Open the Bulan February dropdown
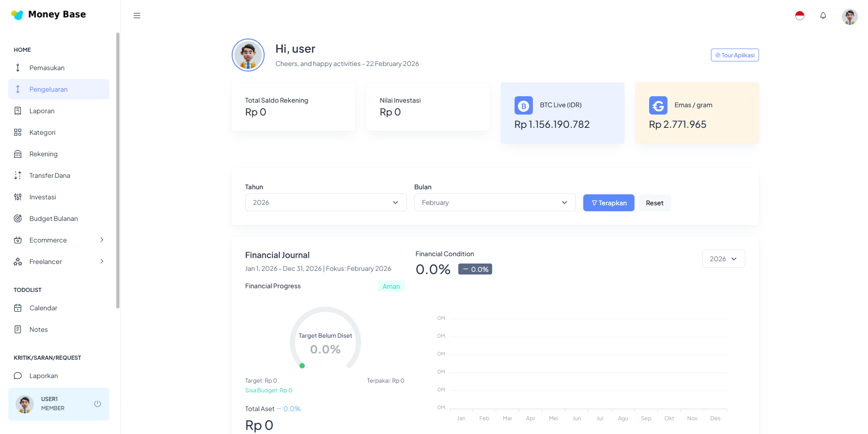 click(x=494, y=202)
